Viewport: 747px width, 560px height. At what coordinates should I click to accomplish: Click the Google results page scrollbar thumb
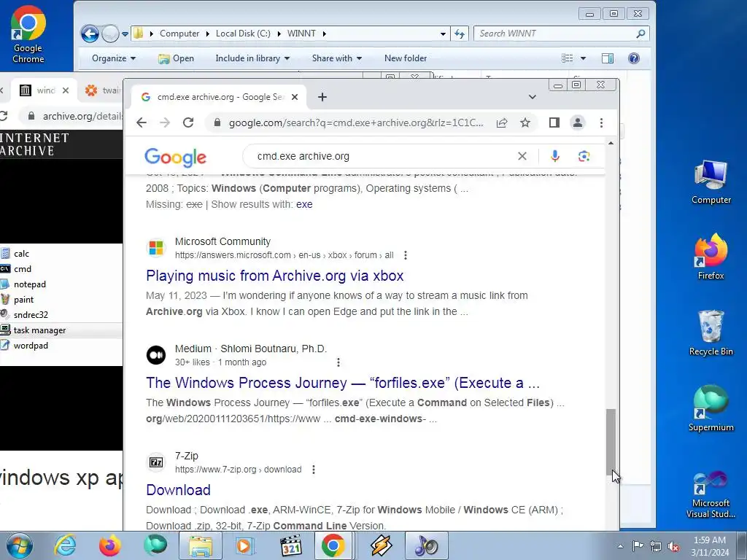611,441
